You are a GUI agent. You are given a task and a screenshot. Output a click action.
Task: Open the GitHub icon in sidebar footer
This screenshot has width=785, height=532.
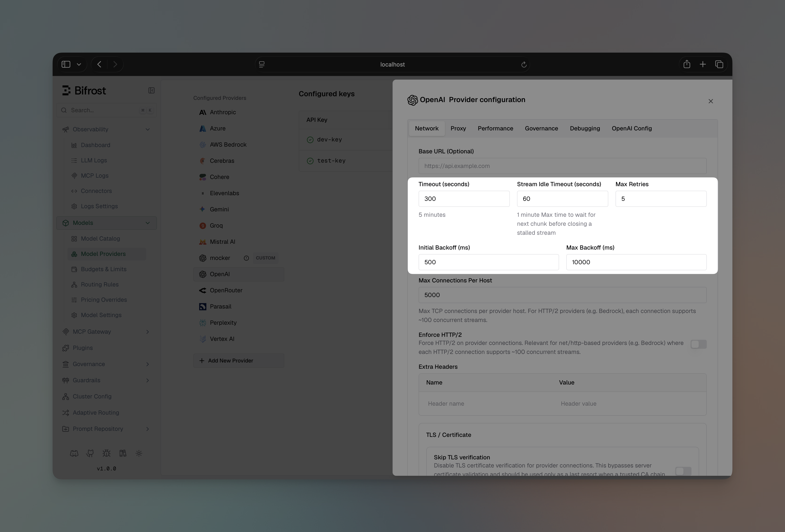(x=90, y=453)
